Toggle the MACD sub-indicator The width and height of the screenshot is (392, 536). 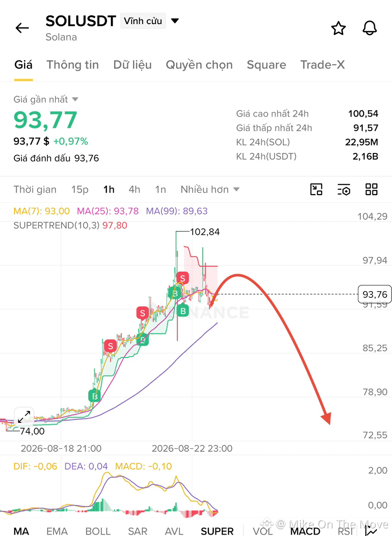click(x=305, y=531)
